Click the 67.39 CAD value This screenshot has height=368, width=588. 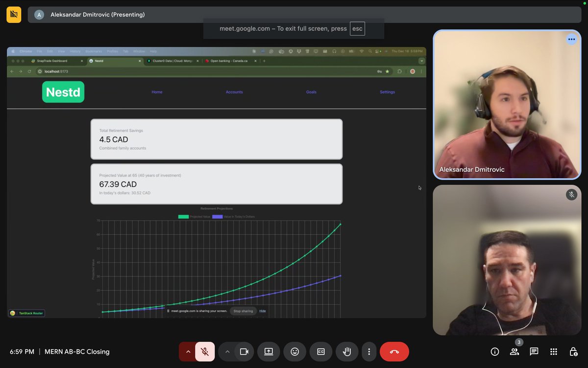point(118,184)
